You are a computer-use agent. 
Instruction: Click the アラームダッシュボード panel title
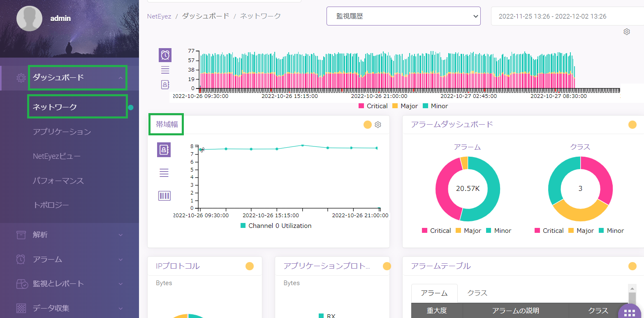(452, 124)
